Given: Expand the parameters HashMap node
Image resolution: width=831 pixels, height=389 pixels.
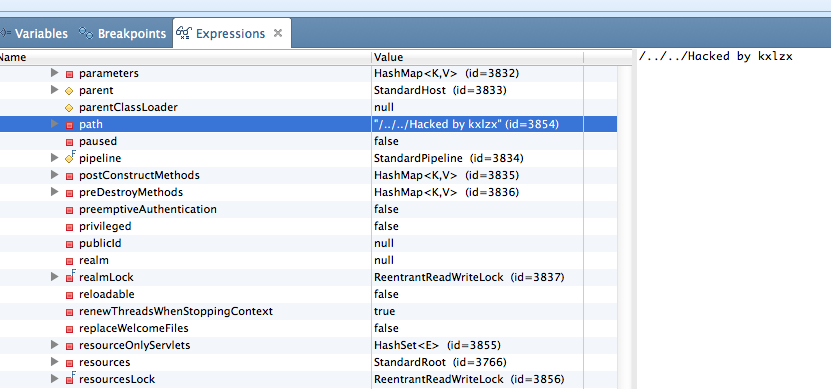Looking at the screenshot, I should pyautogui.click(x=54, y=73).
